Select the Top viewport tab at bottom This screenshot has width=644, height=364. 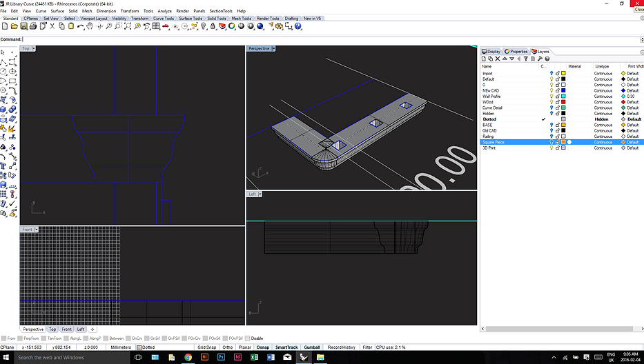pos(52,329)
